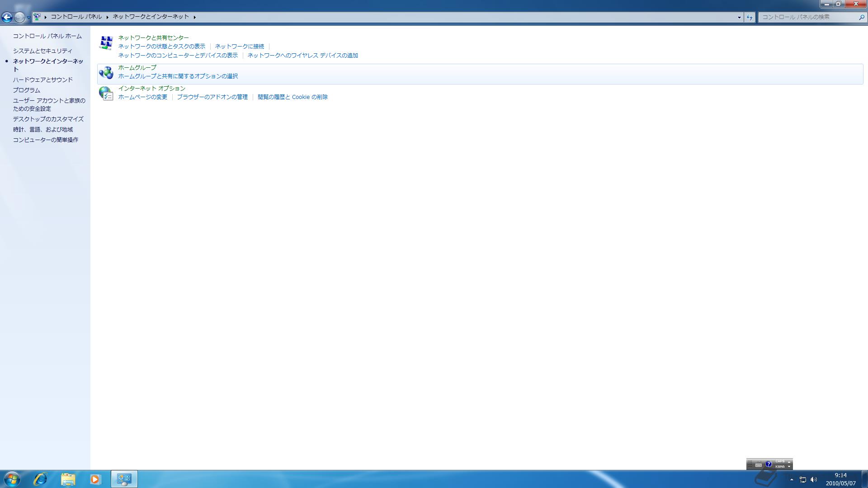This screenshot has width=868, height=488.
Task: Click the IME keyboard input icon
Action: 759,465
